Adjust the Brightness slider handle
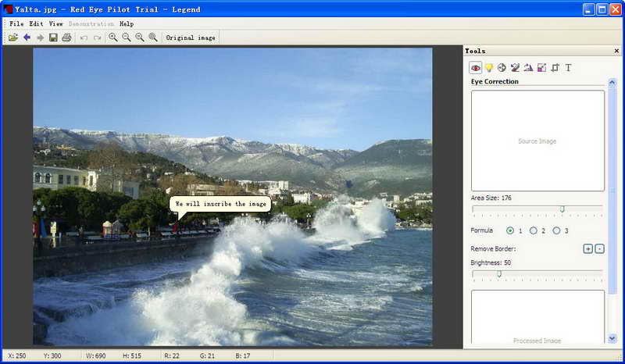This screenshot has height=364, width=625. [499, 274]
